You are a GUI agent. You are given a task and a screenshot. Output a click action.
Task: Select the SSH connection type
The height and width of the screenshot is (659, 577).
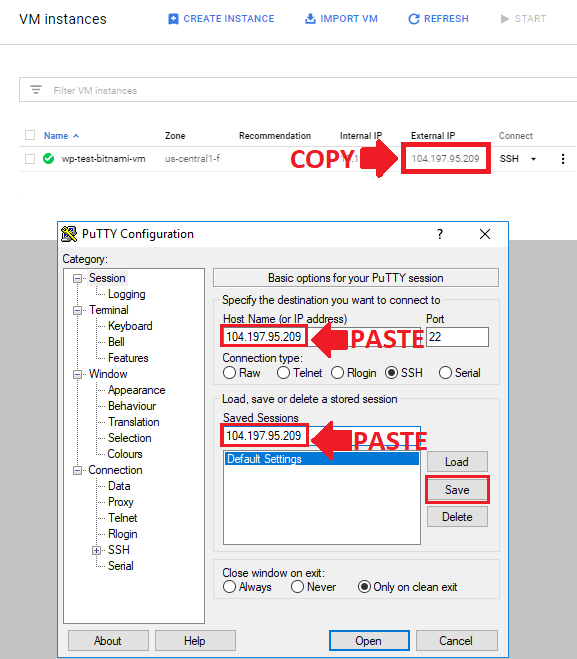(391, 373)
